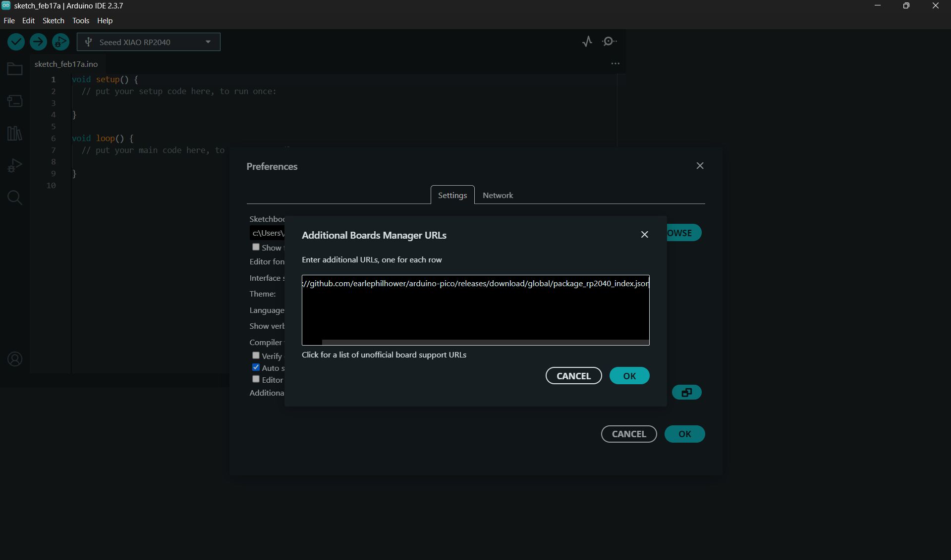This screenshot has height=560, width=951.
Task: Click line number 1 in the editor
Action: (x=53, y=80)
